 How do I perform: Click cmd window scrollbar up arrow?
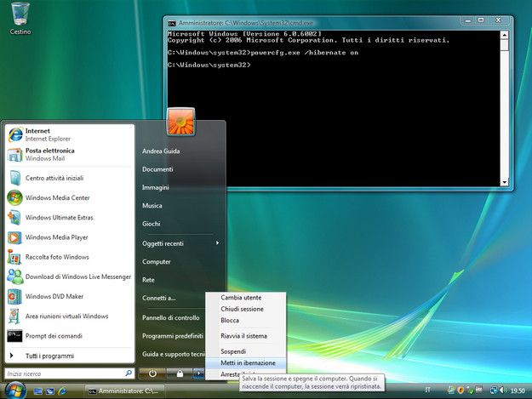pos(504,35)
